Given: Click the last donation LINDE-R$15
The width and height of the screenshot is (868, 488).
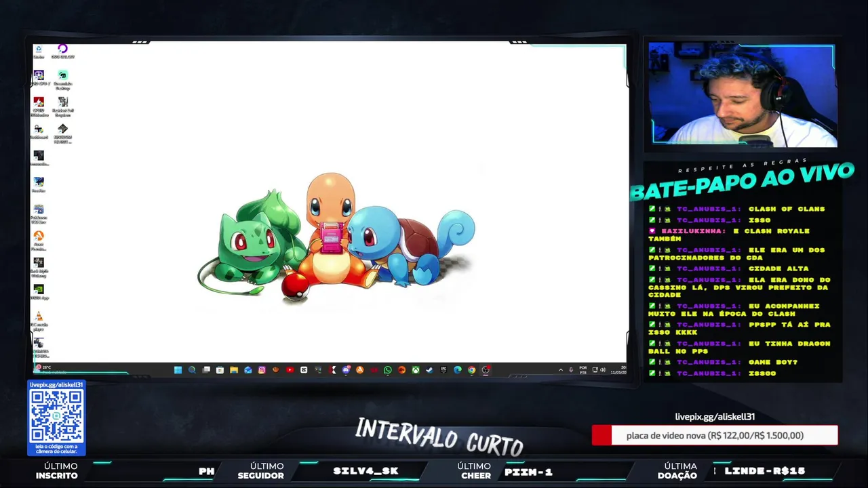Looking at the screenshot, I should (764, 471).
